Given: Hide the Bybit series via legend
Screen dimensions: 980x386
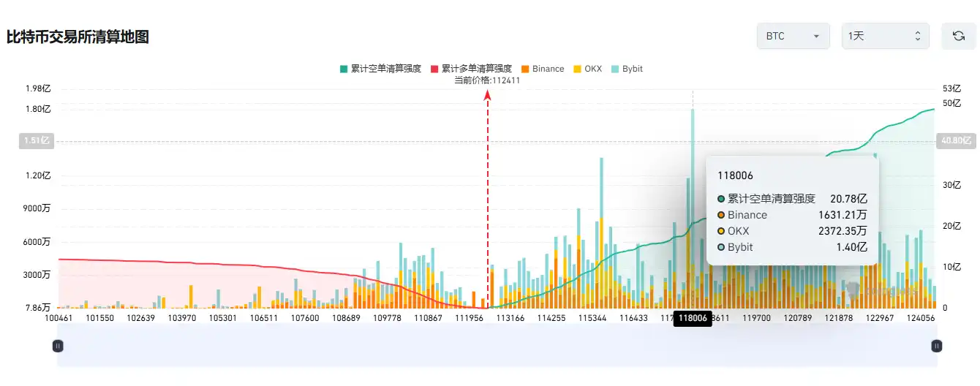Looking at the screenshot, I should (x=627, y=69).
